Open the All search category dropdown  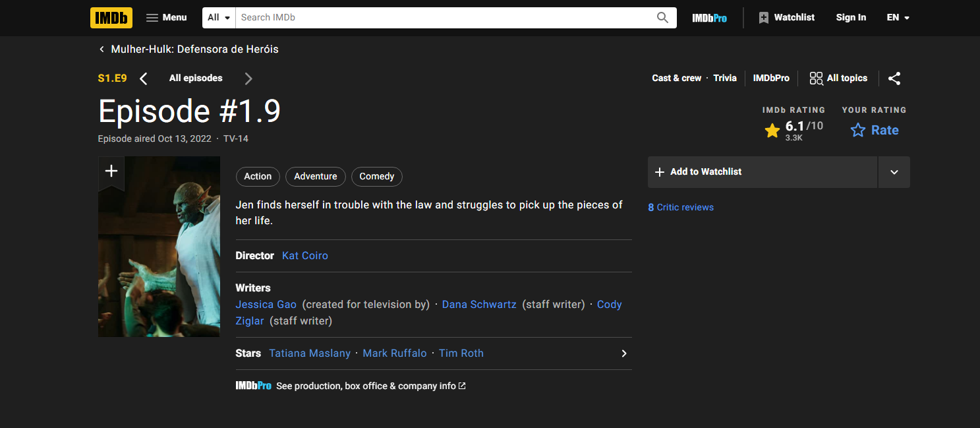coord(219,18)
